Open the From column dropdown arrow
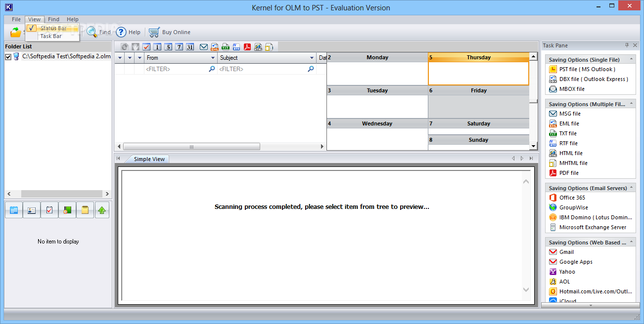The width and height of the screenshot is (644, 324). click(213, 58)
